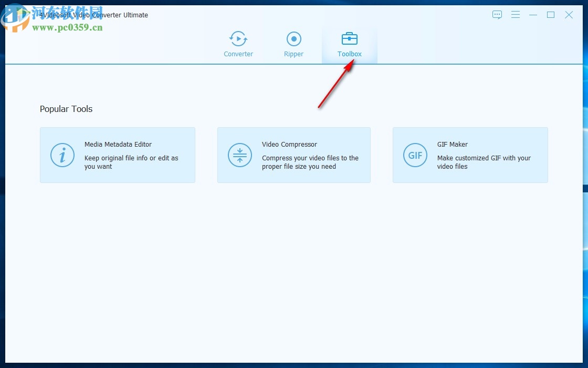Switch to the Ripper tab label

point(293,54)
